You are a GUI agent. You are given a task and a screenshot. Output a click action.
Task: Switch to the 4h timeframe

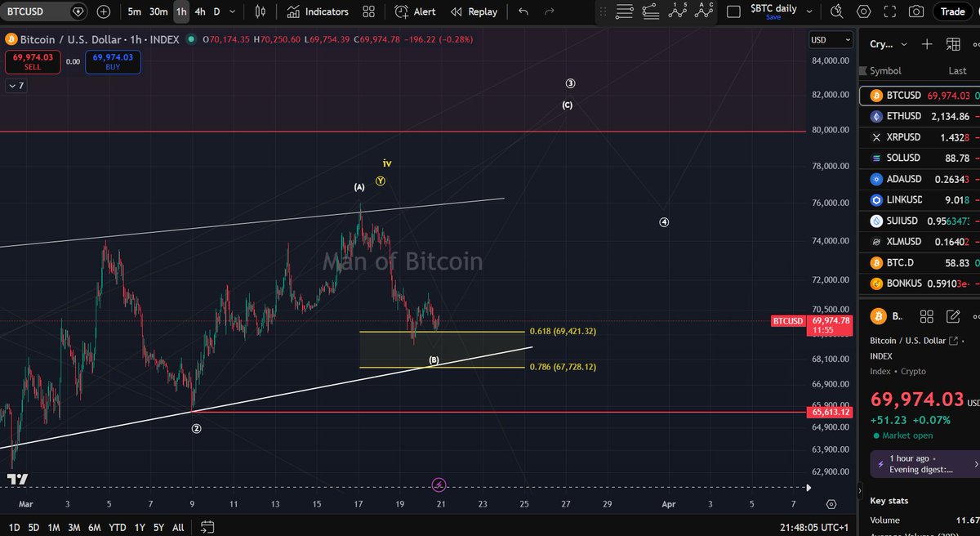[x=199, y=11]
